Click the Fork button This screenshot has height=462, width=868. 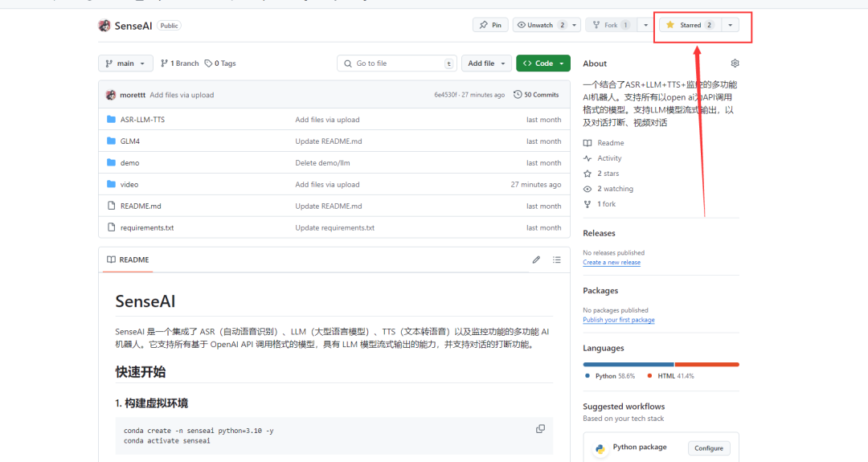(x=611, y=25)
